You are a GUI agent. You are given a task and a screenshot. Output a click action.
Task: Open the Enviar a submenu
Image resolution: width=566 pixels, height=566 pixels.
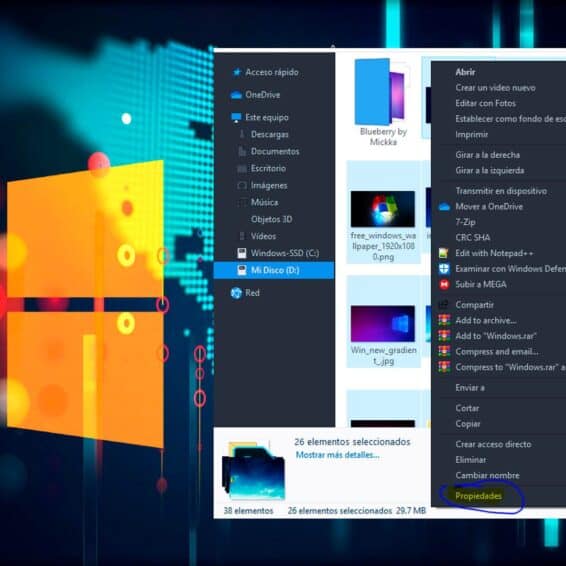coord(470,388)
